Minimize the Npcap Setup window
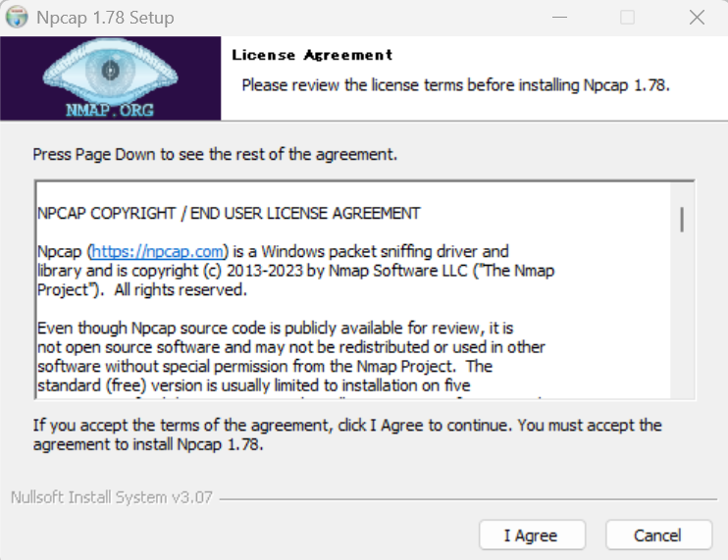The width and height of the screenshot is (728, 560). pos(559,18)
